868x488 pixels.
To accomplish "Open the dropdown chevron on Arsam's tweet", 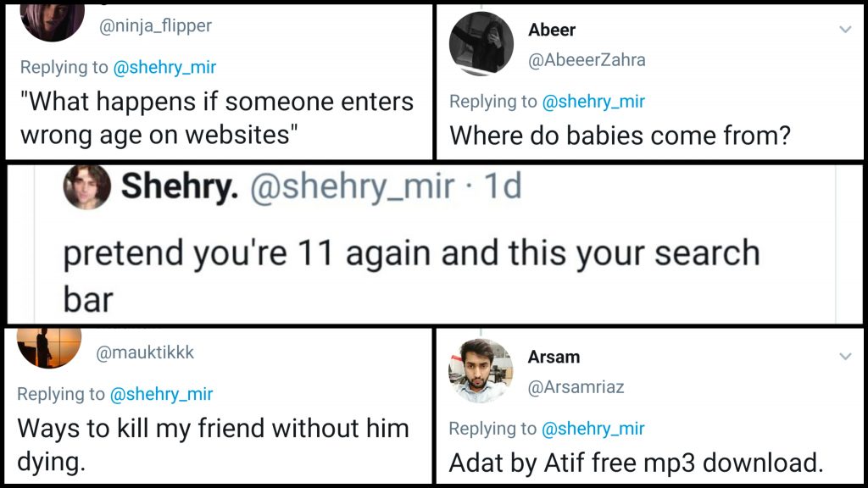I will pos(844,356).
